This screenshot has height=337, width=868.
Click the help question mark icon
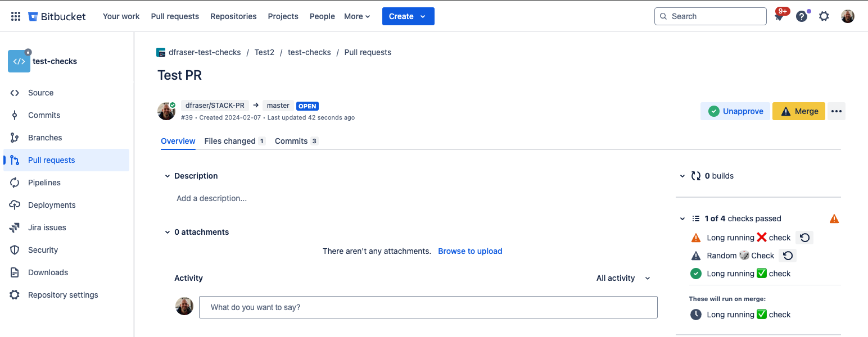(x=801, y=16)
